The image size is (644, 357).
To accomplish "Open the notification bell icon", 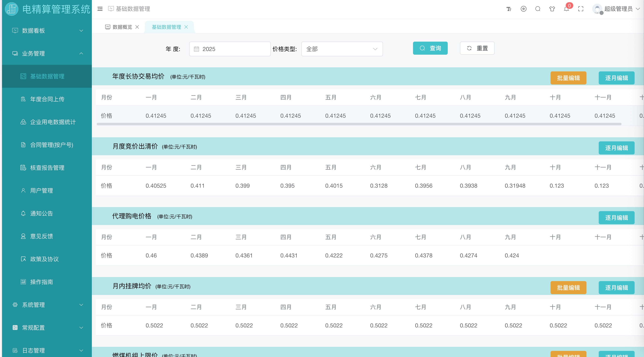I will [x=566, y=9].
